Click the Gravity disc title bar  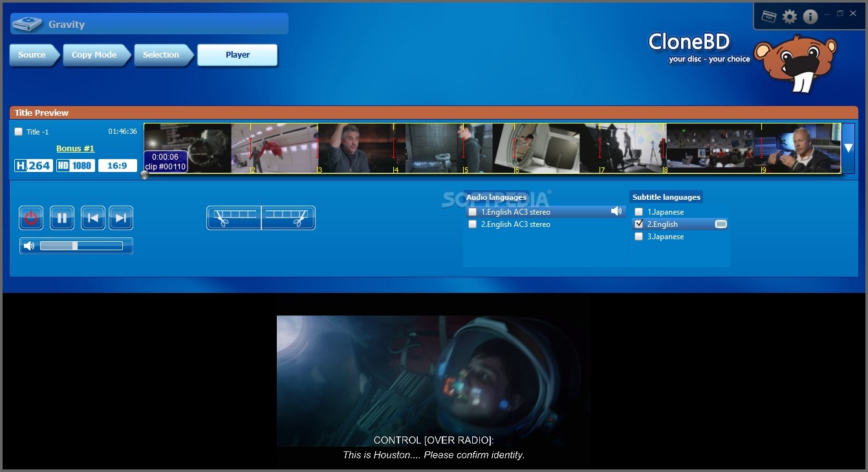pyautogui.click(x=149, y=25)
